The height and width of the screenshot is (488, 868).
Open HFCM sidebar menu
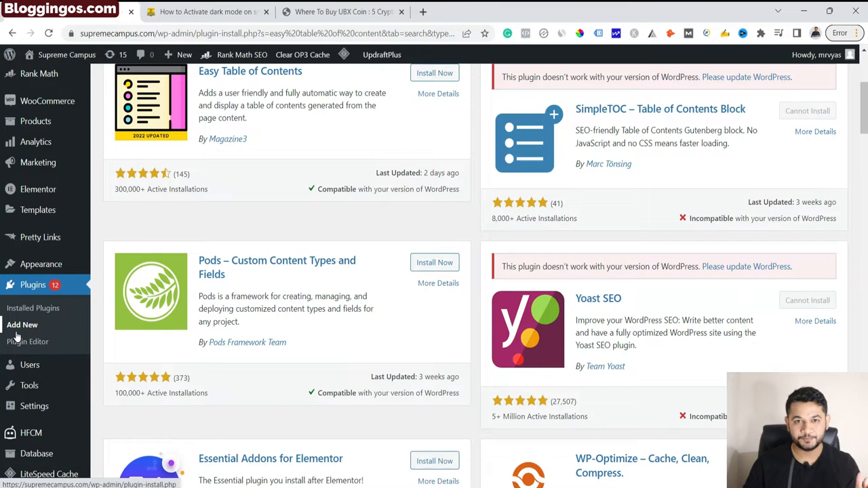click(31, 432)
